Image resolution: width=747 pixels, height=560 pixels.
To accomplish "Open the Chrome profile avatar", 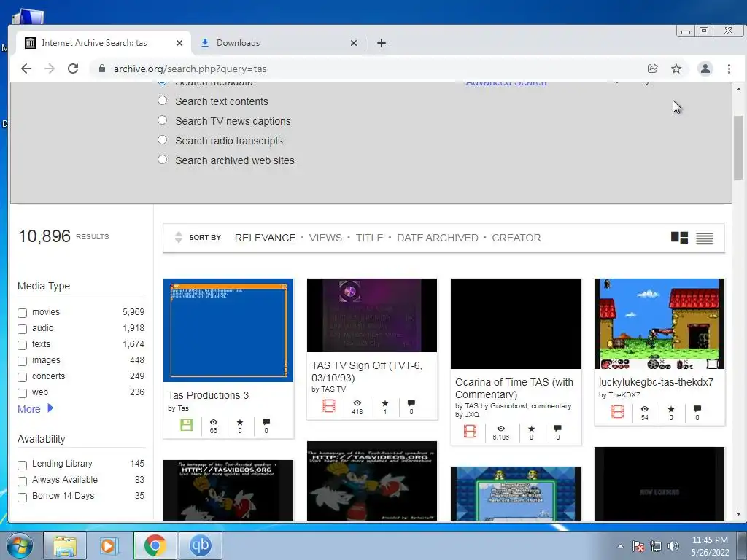I will 705,69.
